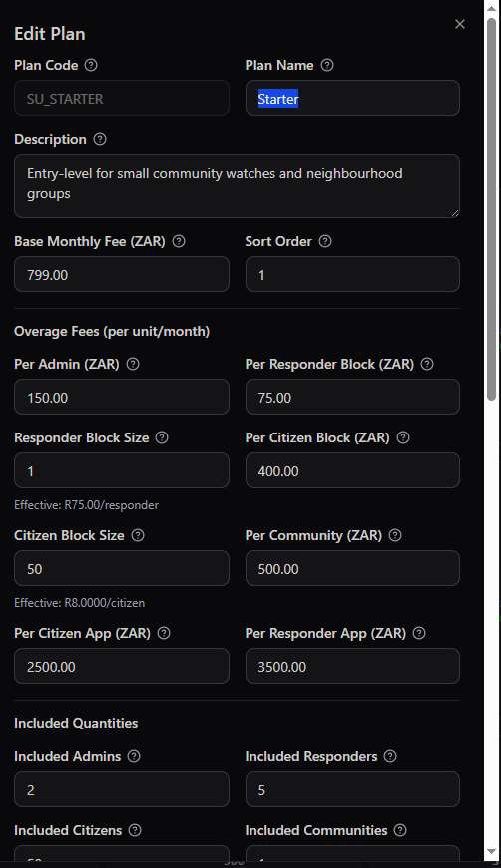Image resolution: width=501 pixels, height=868 pixels.
Task: Click the vertical scrollbar thumb
Action: [492, 209]
